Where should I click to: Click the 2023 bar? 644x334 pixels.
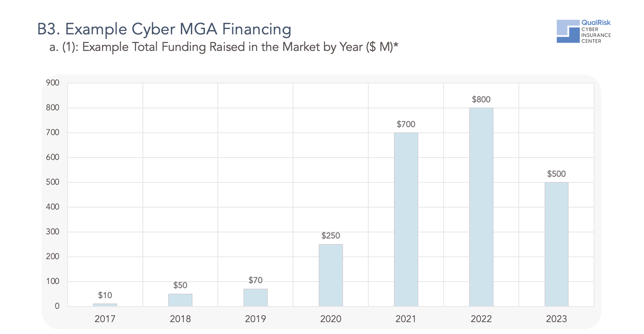[x=556, y=244]
